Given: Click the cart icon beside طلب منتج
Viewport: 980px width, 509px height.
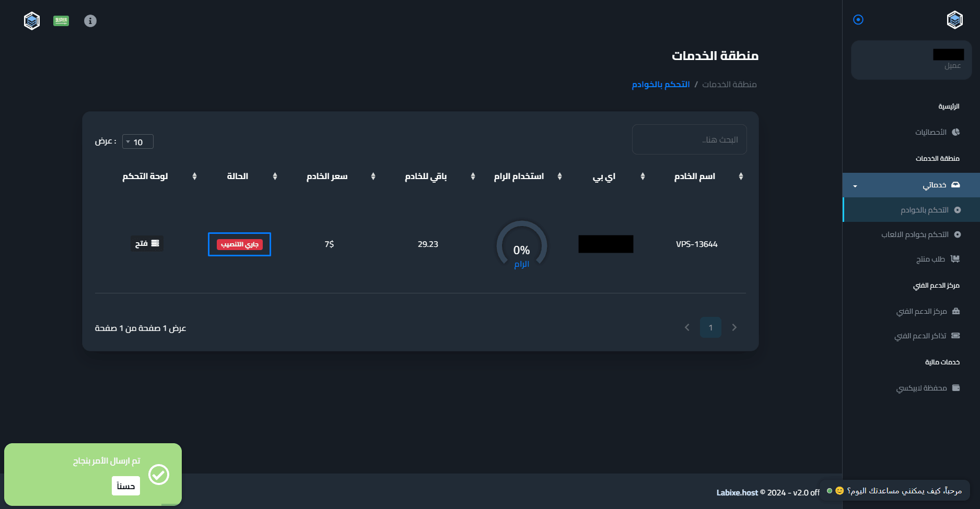Looking at the screenshot, I should point(955,259).
